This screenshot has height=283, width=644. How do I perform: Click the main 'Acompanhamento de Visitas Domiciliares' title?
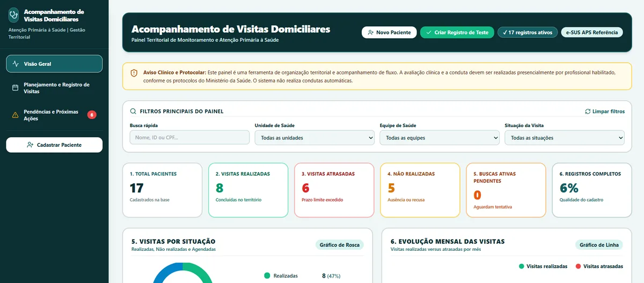[x=231, y=29]
